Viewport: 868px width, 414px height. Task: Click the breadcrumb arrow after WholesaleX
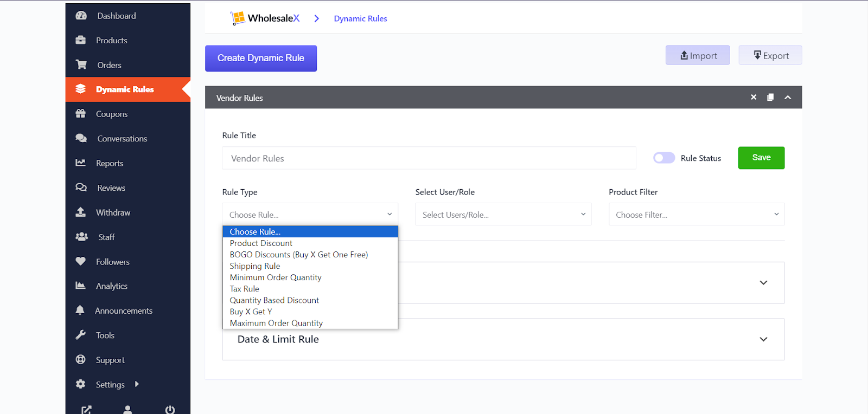coord(317,18)
